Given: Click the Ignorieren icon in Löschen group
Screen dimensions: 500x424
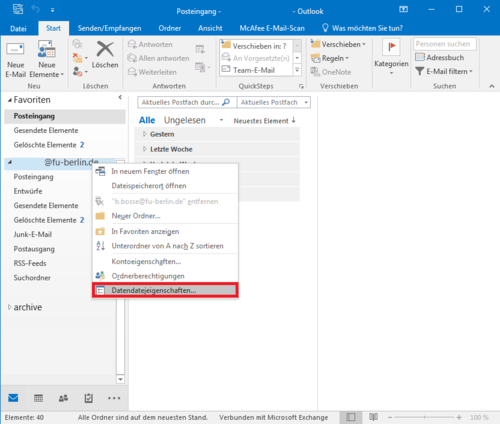Looking at the screenshot, I should 77,44.
